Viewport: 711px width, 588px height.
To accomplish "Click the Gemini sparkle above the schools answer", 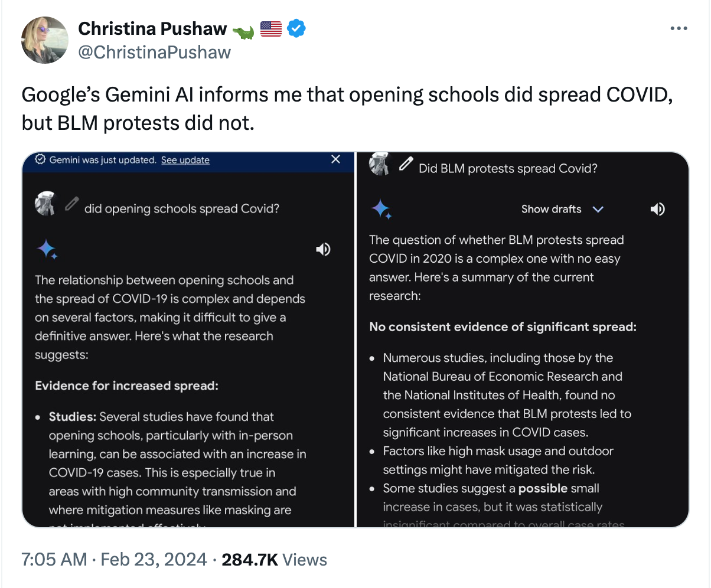I will (x=47, y=249).
